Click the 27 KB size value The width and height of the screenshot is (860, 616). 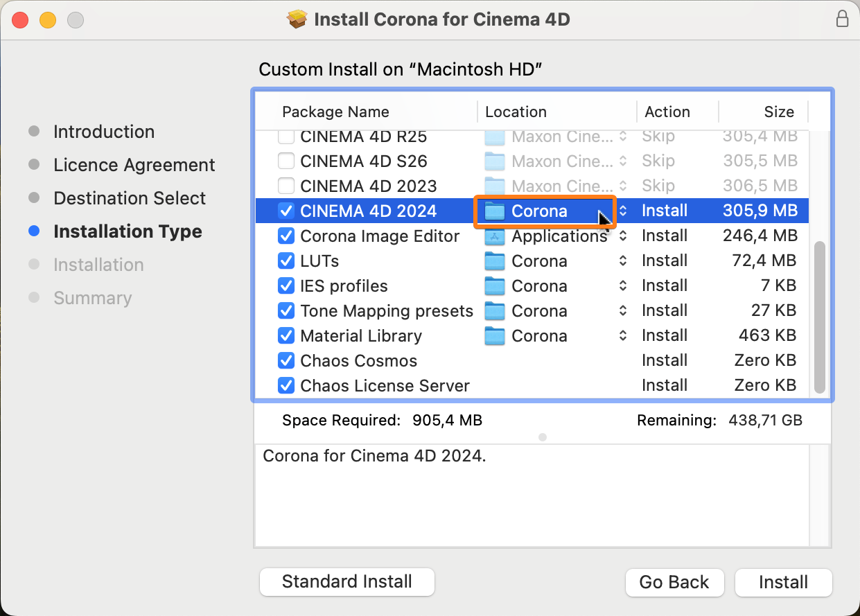[x=773, y=310]
